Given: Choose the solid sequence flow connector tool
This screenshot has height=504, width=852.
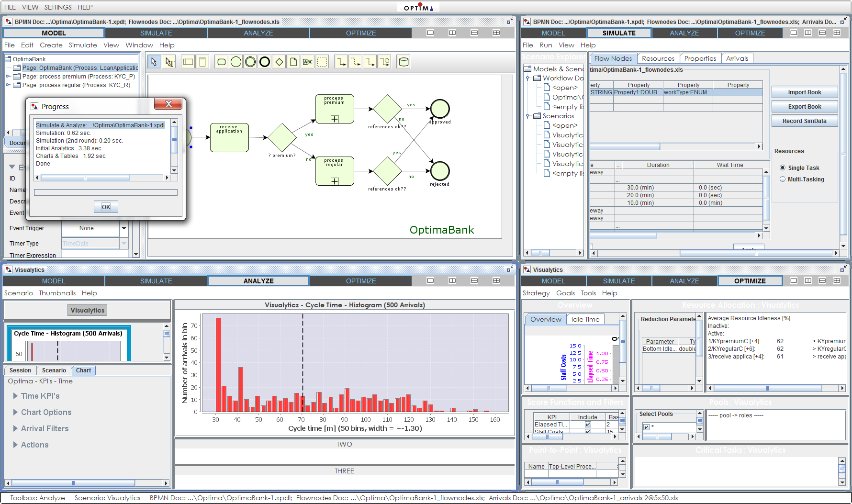Looking at the screenshot, I should click(341, 62).
